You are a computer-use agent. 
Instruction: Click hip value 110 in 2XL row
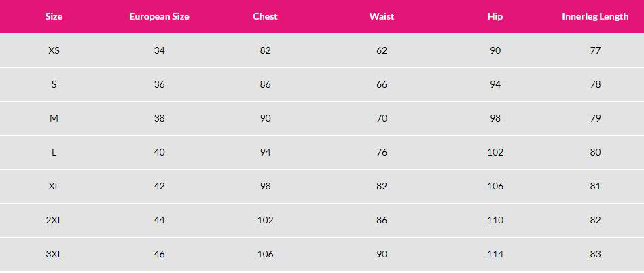(x=495, y=220)
